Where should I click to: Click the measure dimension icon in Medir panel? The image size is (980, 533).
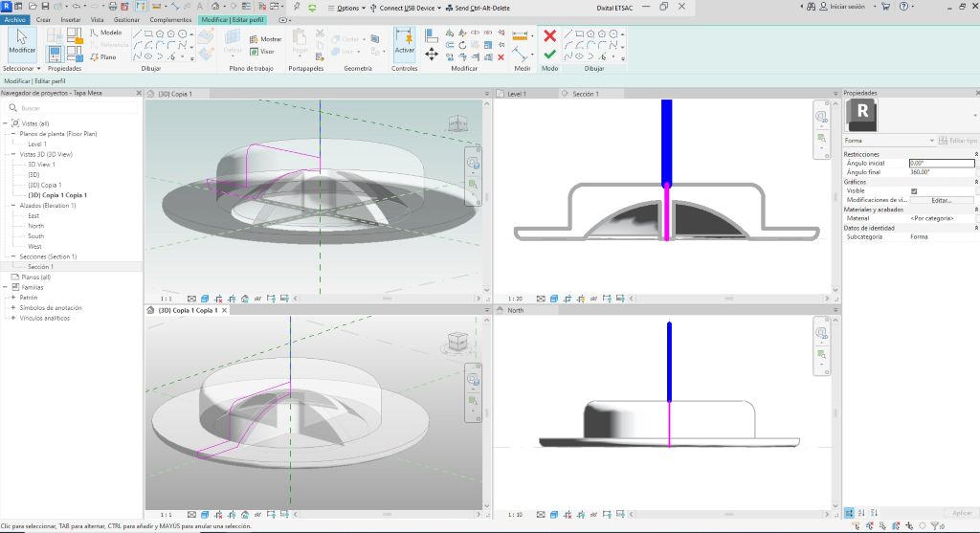(520, 35)
